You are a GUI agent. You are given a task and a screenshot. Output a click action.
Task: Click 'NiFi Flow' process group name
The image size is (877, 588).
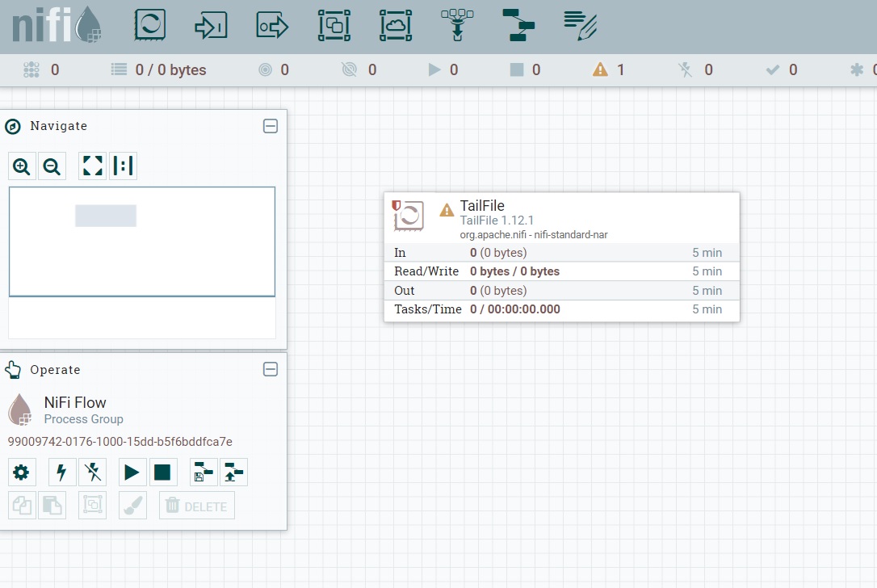[75, 403]
